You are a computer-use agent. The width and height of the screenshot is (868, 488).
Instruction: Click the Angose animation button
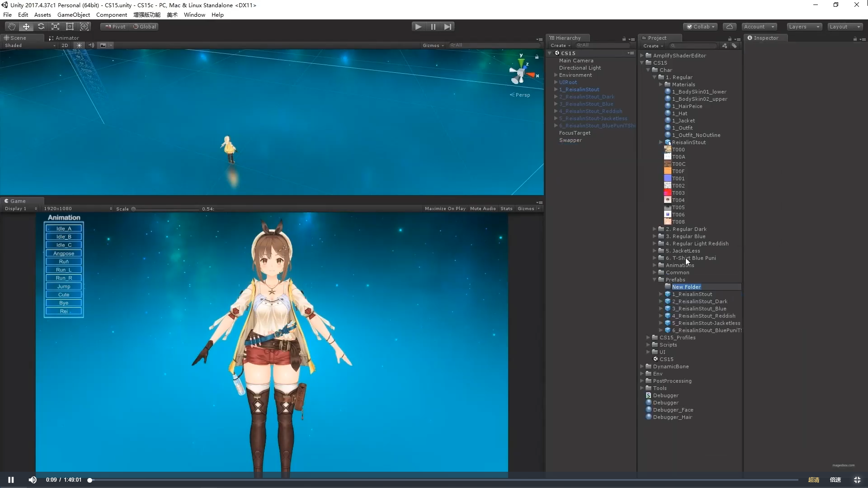click(63, 253)
